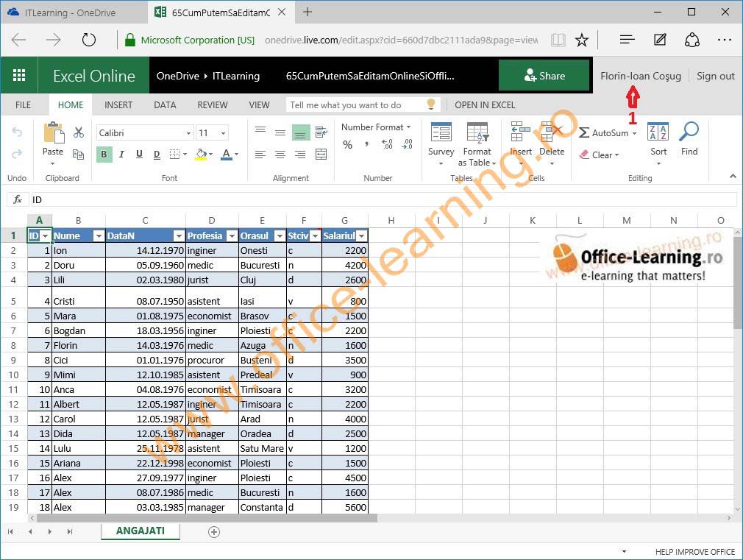Click the Copy icon in Clipboard
Viewport: 743px width, 560px height.
coord(78,154)
